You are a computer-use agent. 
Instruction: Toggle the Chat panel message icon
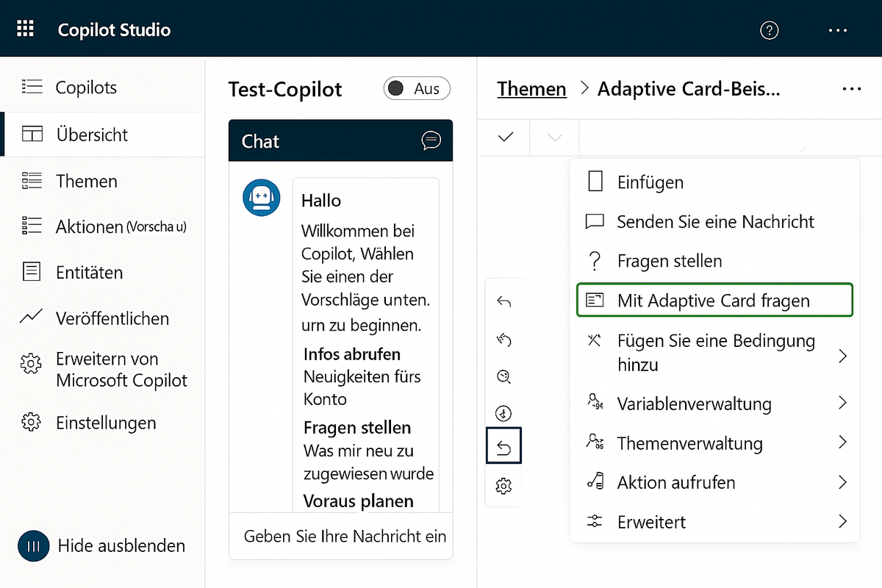pyautogui.click(x=431, y=140)
